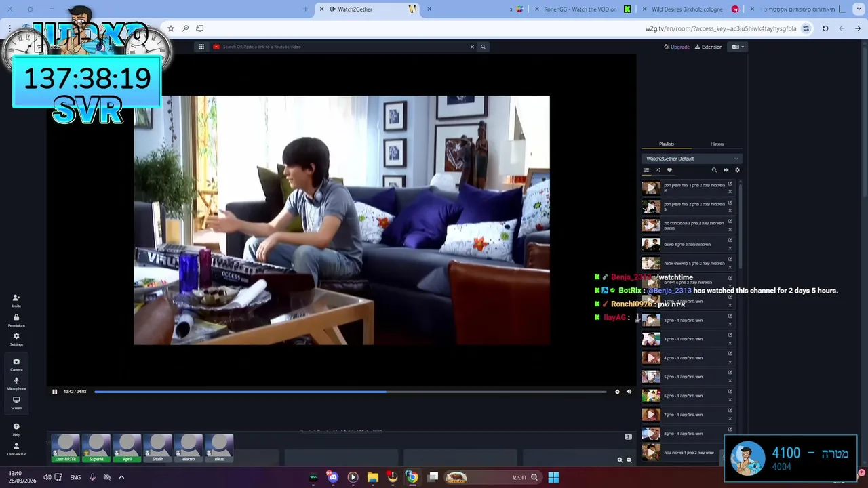Expand the Watch2Gether Default playlist dropdown
Viewport: 868px width, 488px height.
692,159
